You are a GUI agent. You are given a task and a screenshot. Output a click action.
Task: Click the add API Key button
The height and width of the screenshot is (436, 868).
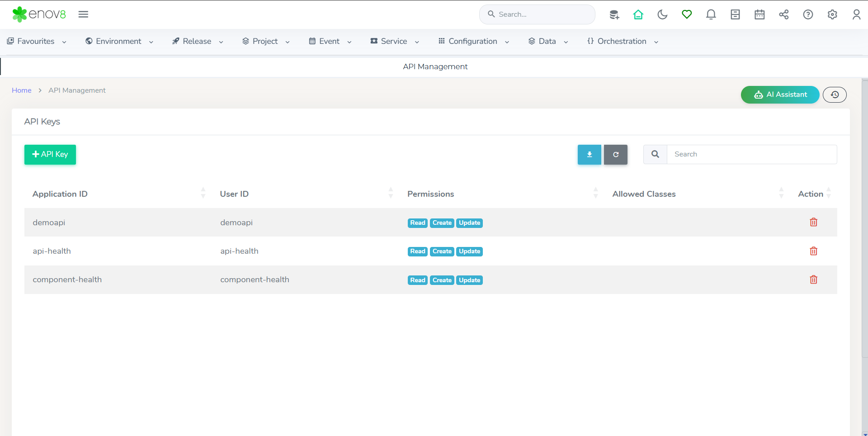pyautogui.click(x=50, y=155)
